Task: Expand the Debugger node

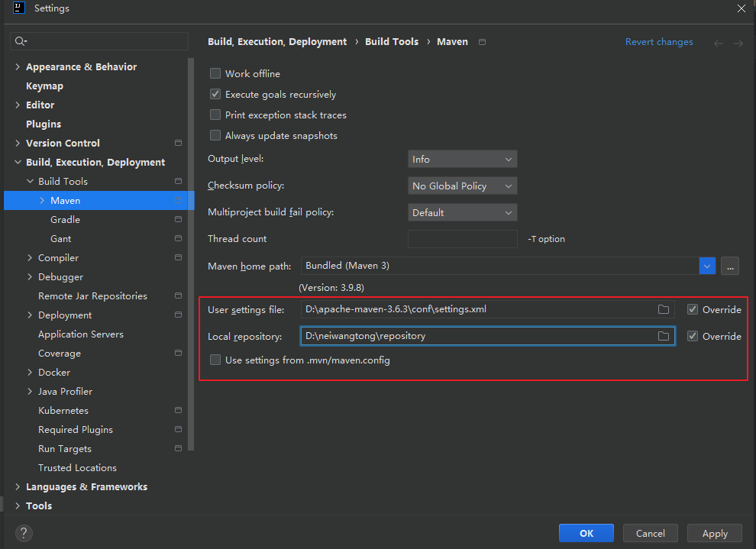Action: coord(30,276)
